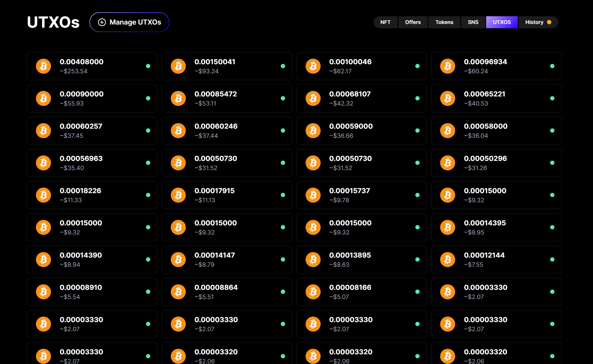Image resolution: width=593 pixels, height=364 pixels.
Task: Click the ~$60.24 value text
Action: [x=476, y=71]
